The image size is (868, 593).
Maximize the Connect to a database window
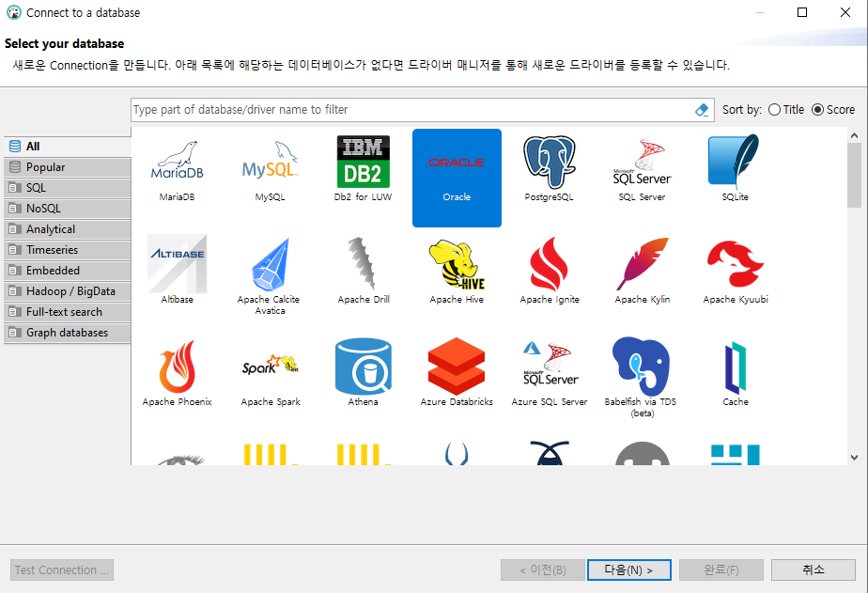pyautogui.click(x=801, y=12)
